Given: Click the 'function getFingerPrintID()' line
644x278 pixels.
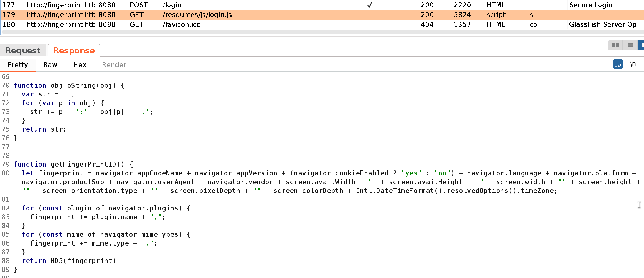Looking at the screenshot, I should click(x=73, y=164).
